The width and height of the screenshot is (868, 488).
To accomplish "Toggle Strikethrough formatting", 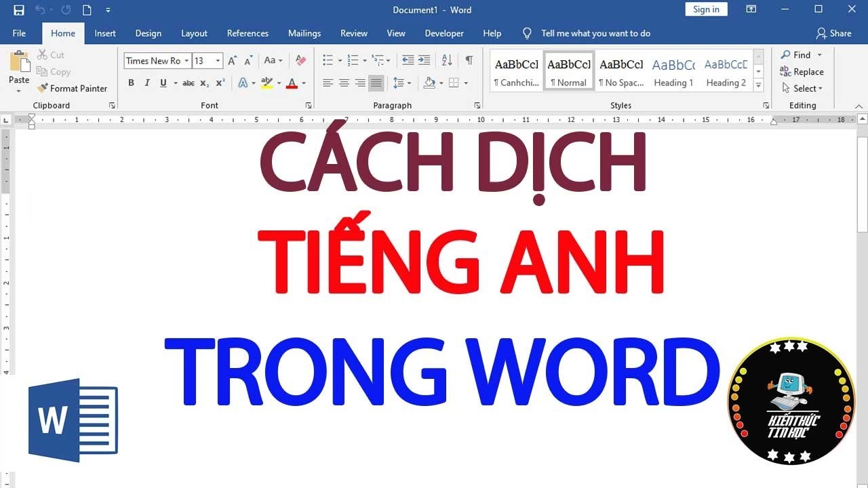I will (x=189, y=83).
